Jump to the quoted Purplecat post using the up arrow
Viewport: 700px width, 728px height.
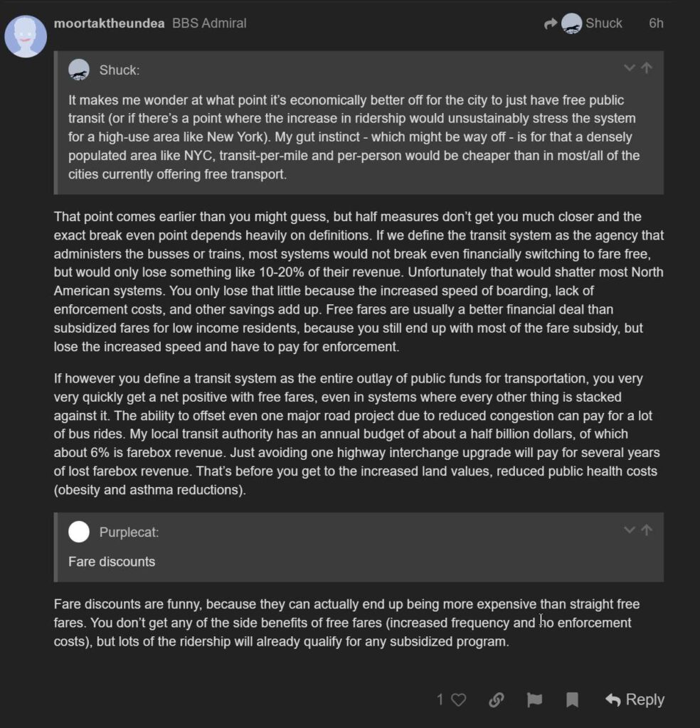[x=647, y=530]
